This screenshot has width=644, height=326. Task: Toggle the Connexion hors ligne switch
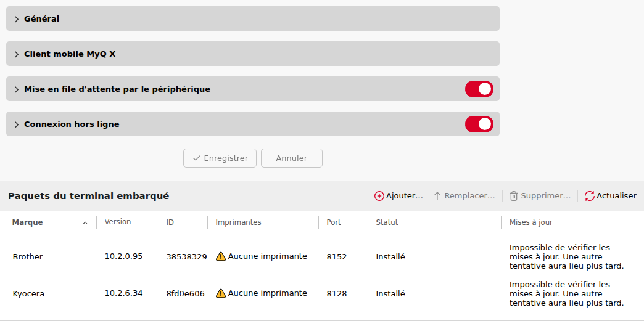click(479, 124)
